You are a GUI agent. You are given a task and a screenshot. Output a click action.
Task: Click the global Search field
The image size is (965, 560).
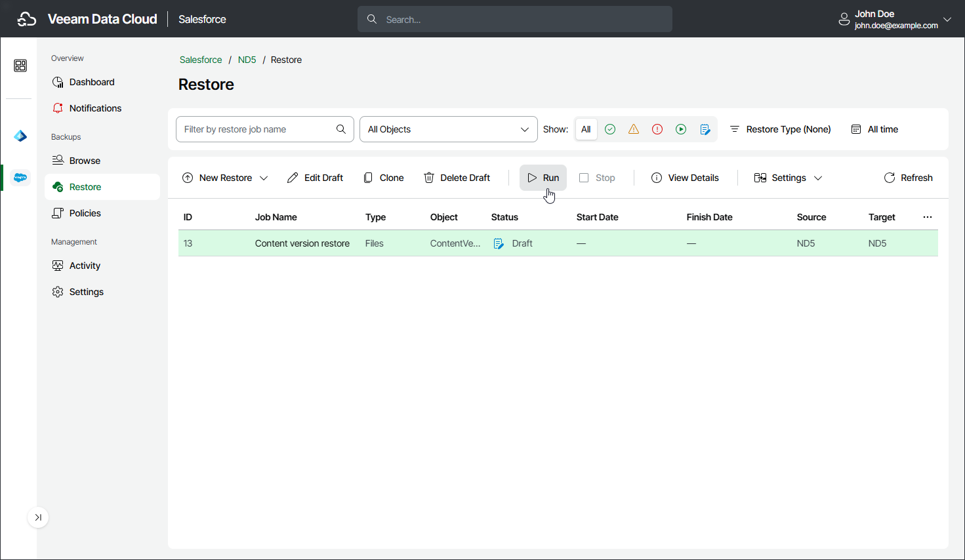click(515, 19)
